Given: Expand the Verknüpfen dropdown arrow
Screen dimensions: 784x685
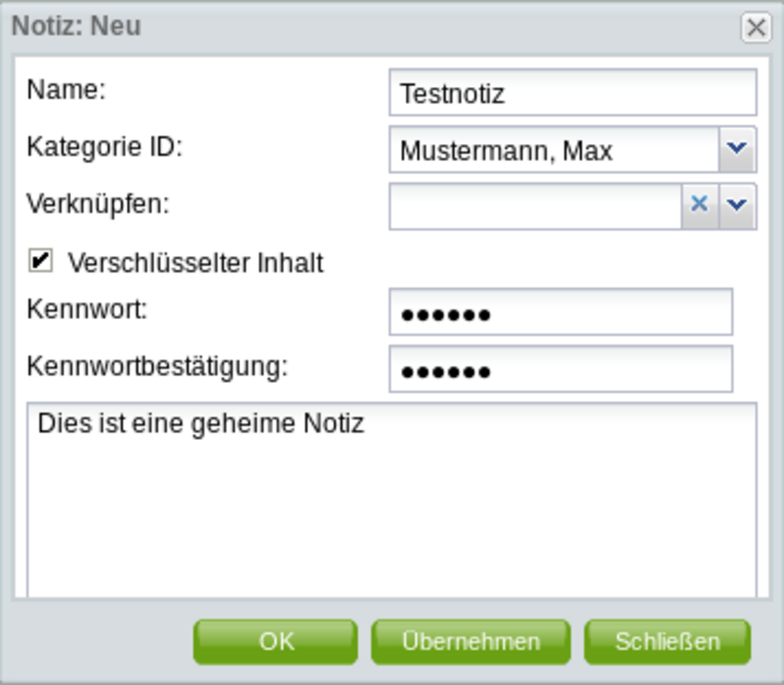Looking at the screenshot, I should [x=737, y=206].
